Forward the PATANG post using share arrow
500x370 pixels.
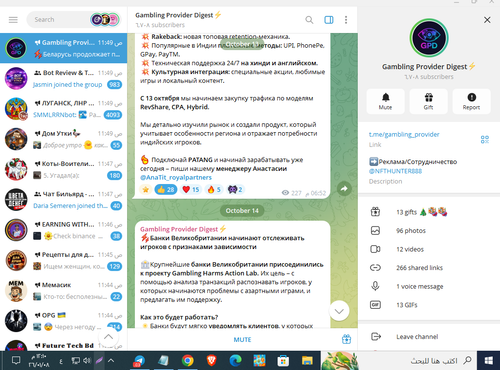click(344, 189)
